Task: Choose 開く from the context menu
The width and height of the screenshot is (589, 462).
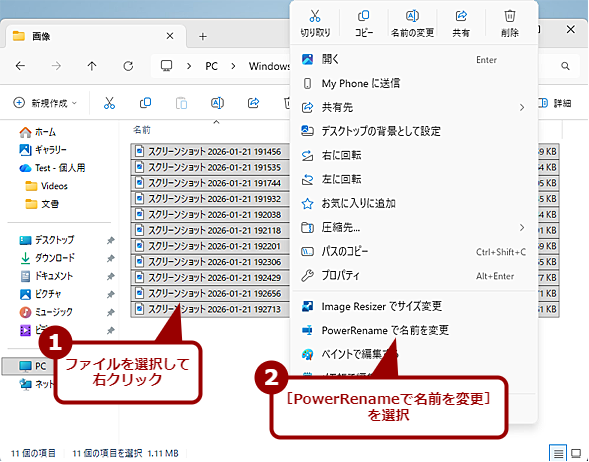Action: (x=414, y=59)
